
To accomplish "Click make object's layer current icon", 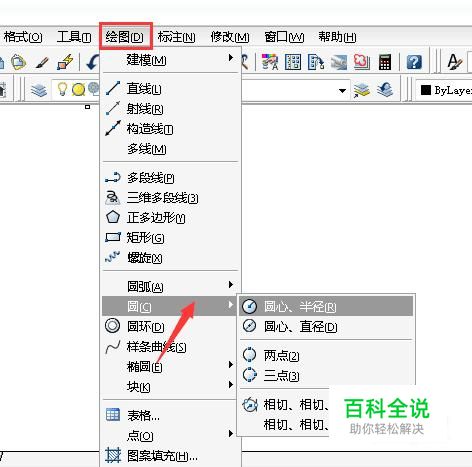I will [x=361, y=90].
